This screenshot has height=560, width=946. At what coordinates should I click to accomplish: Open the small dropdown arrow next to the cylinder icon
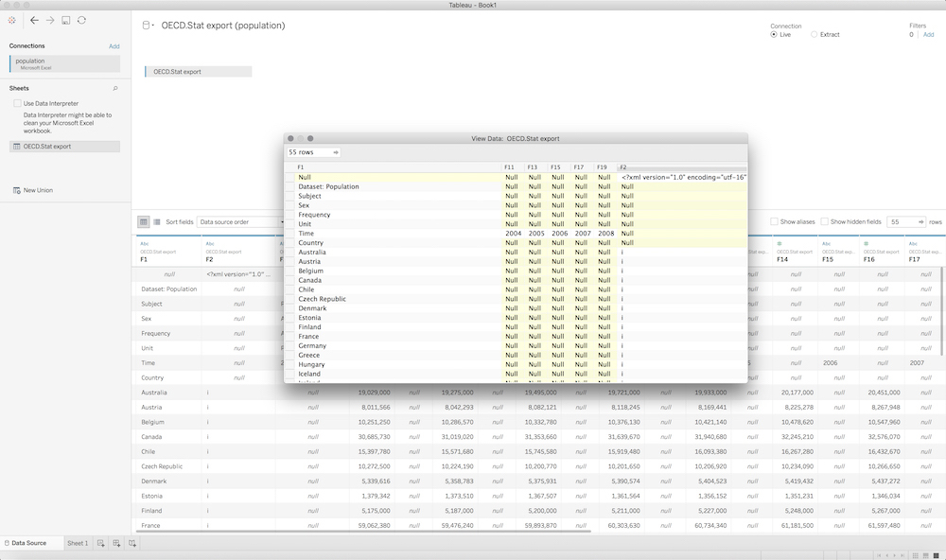click(x=152, y=26)
